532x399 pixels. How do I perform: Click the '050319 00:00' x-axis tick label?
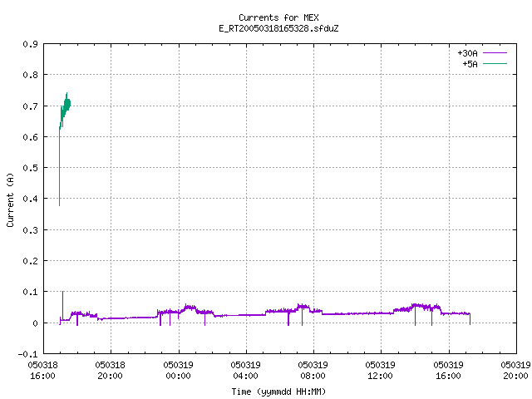[x=179, y=371]
